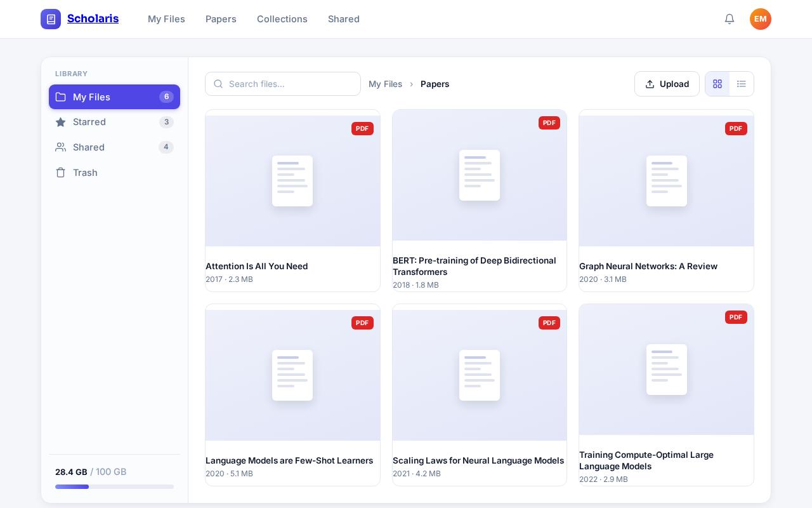The image size is (812, 508).
Task: Select Starred in sidebar
Action: click(x=114, y=122)
